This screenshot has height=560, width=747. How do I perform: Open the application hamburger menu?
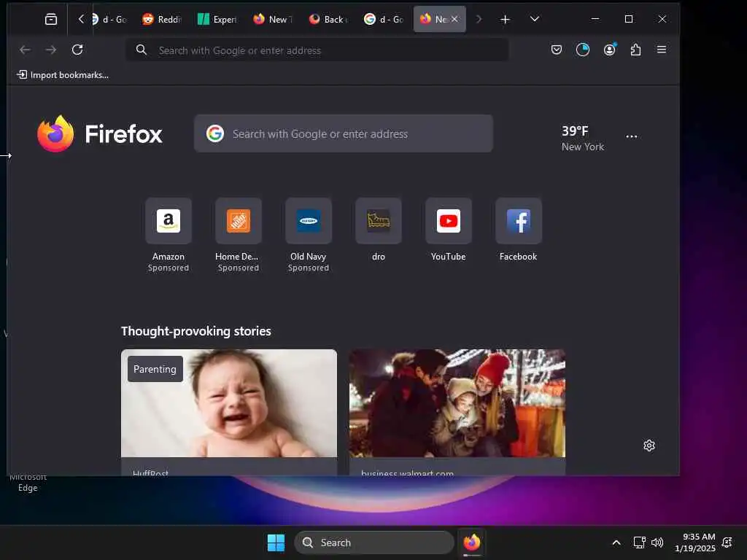tap(661, 50)
